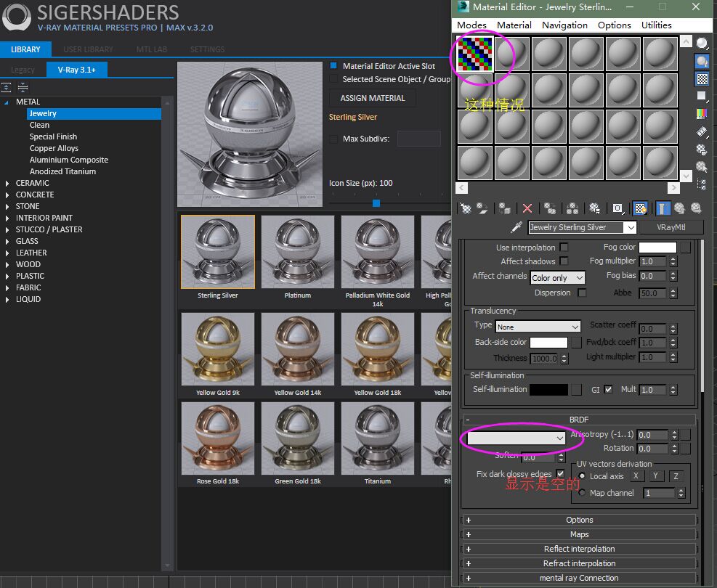Screen dimensions: 717x588
Task: Open the Material menu
Action: 514,25
